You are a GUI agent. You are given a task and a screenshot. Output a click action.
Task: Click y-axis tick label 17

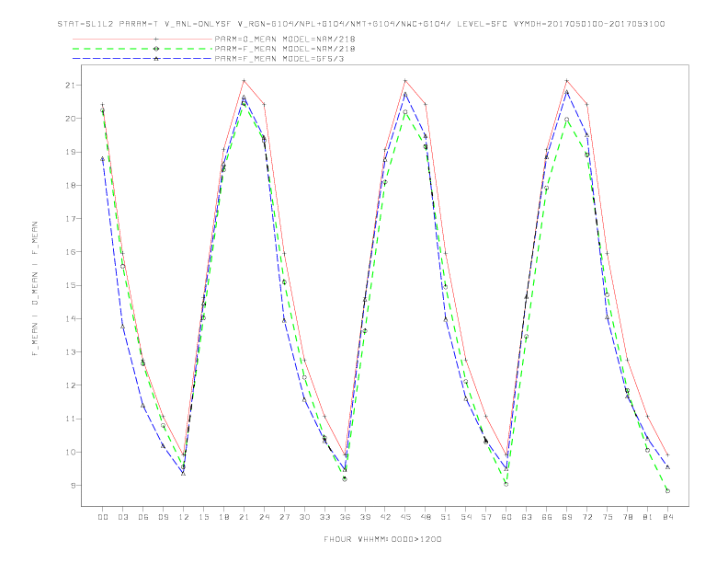coord(70,218)
